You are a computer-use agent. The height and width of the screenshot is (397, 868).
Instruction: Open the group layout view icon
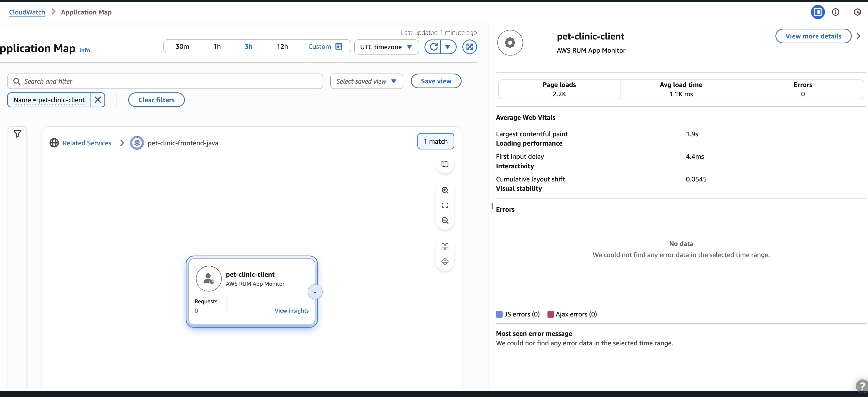(x=445, y=247)
